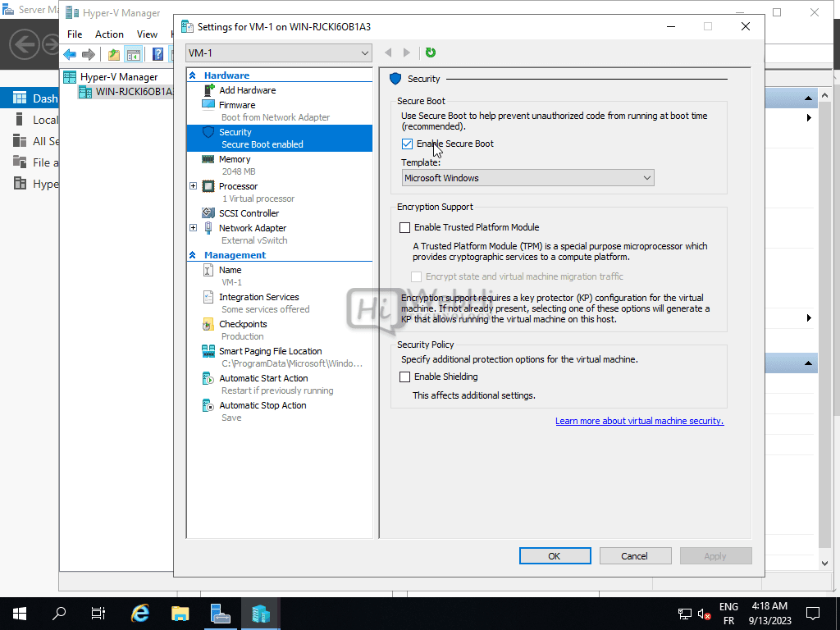Collapse the Management section

[x=192, y=255]
